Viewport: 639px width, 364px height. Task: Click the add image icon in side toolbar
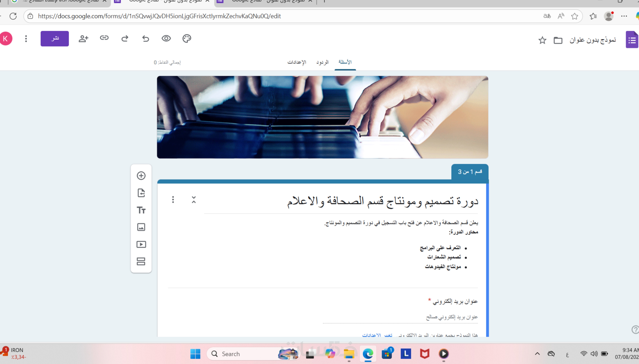point(141,227)
